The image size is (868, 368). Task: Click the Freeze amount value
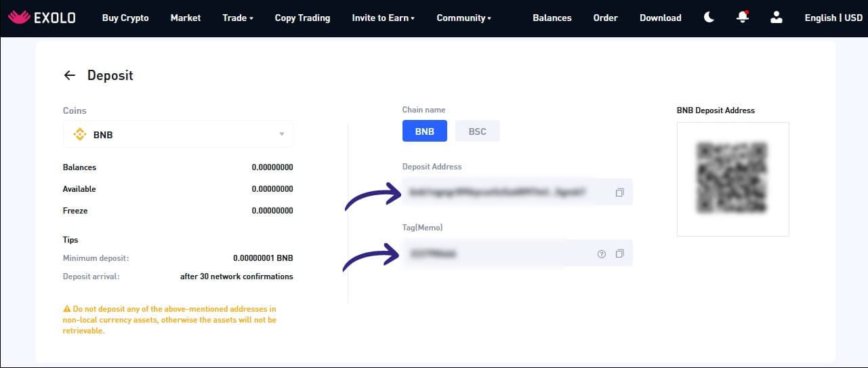pos(272,211)
